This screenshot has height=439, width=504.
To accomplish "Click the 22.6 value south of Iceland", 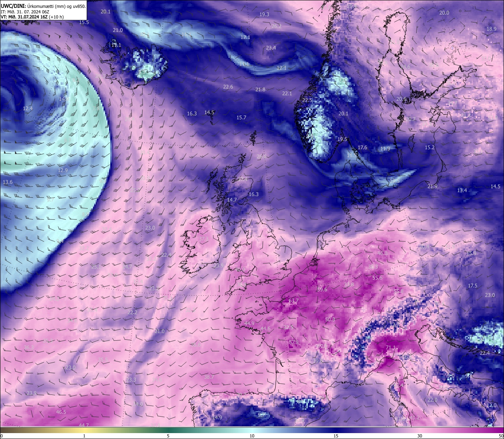I will click(x=228, y=87).
